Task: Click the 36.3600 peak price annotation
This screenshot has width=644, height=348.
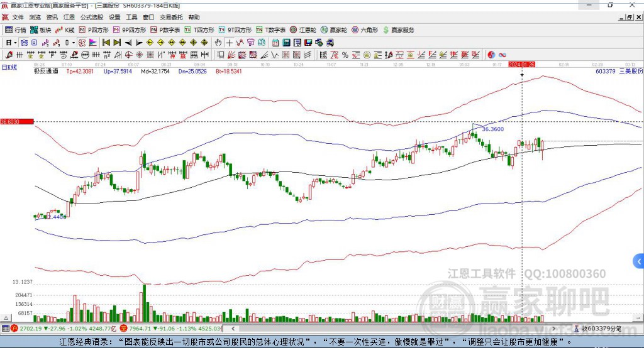Action: click(x=493, y=129)
